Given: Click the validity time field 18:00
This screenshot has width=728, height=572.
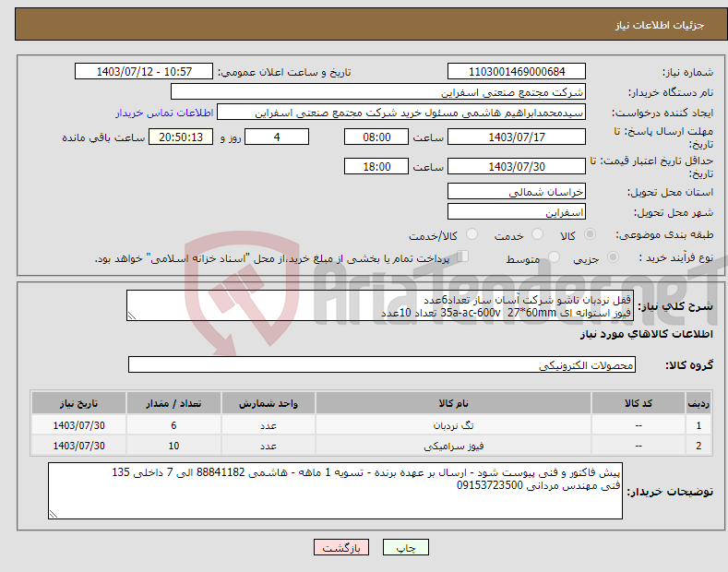Looking at the screenshot, I should [x=376, y=166].
